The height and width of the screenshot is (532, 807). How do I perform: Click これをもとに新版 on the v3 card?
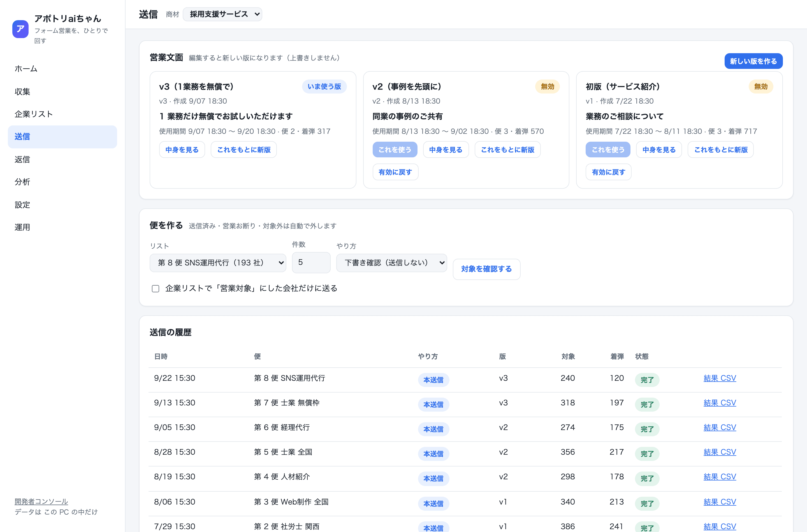coord(244,150)
